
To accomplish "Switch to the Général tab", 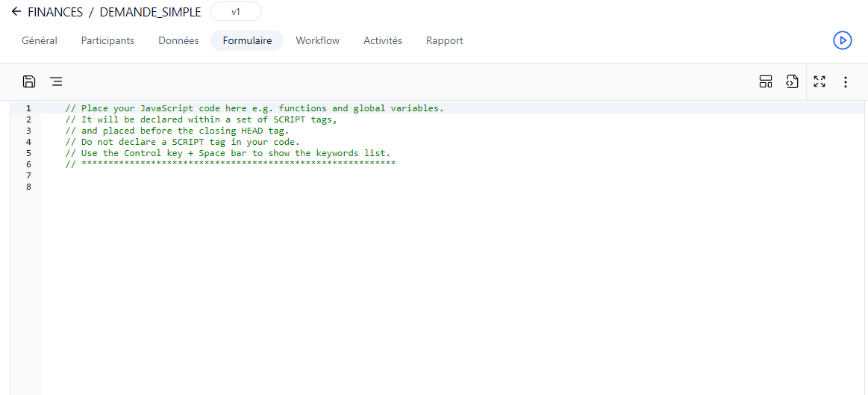I will pos(40,40).
